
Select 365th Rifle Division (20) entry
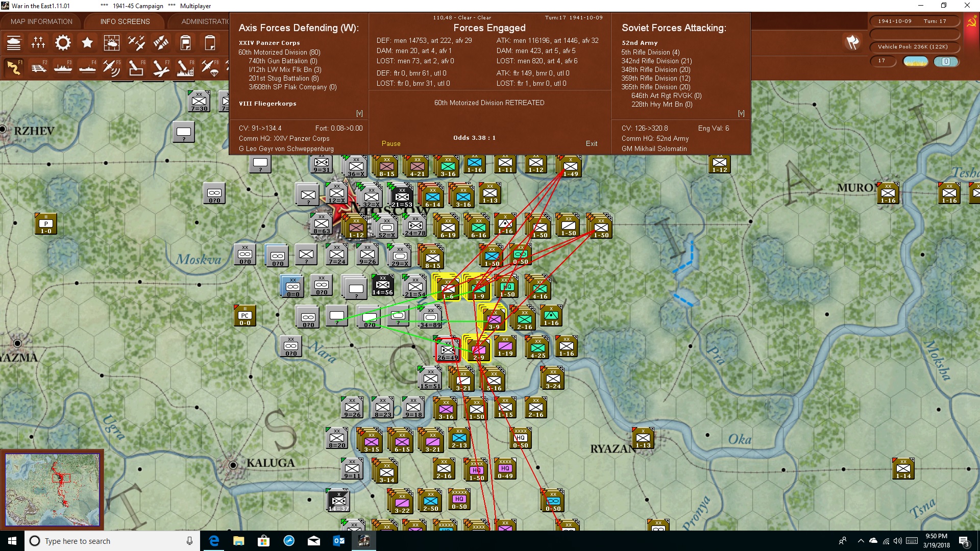[x=655, y=87]
